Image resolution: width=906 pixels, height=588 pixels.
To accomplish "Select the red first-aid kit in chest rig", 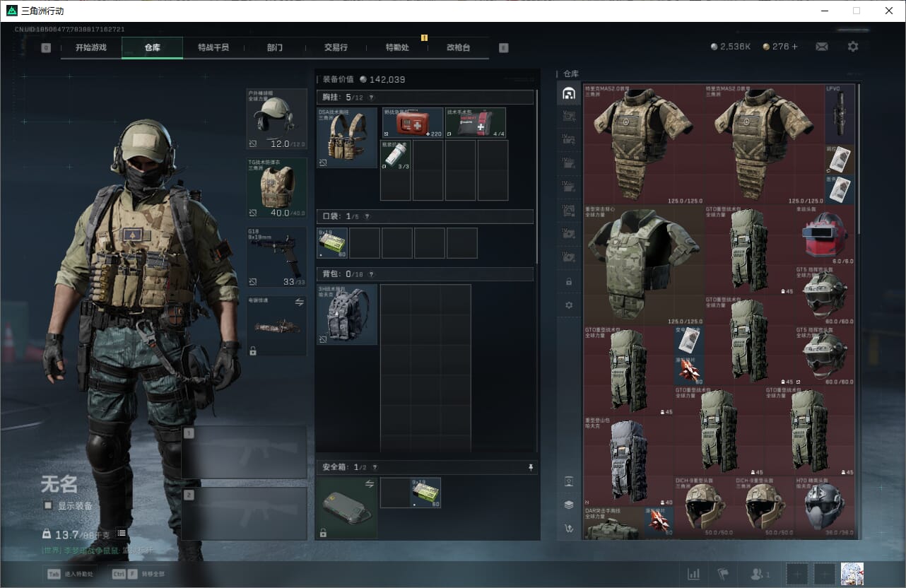I will click(x=413, y=123).
